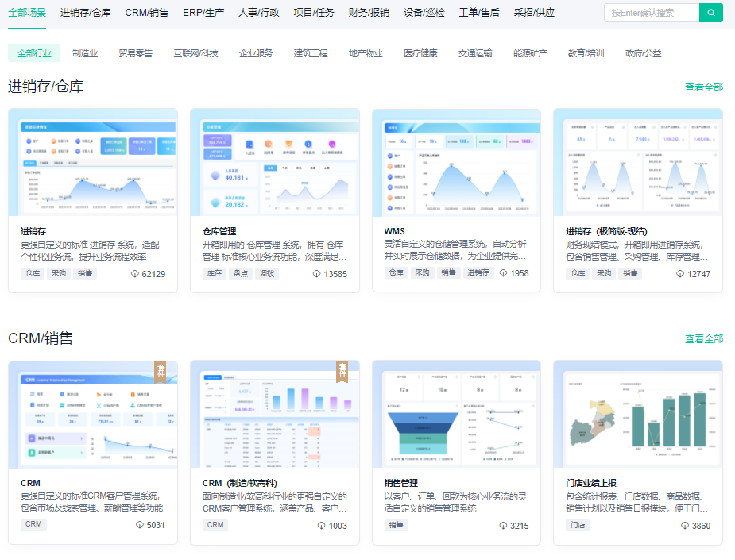This screenshot has height=560, width=735.
Task: Open the 财务/报销 scene tab
Action: point(369,13)
